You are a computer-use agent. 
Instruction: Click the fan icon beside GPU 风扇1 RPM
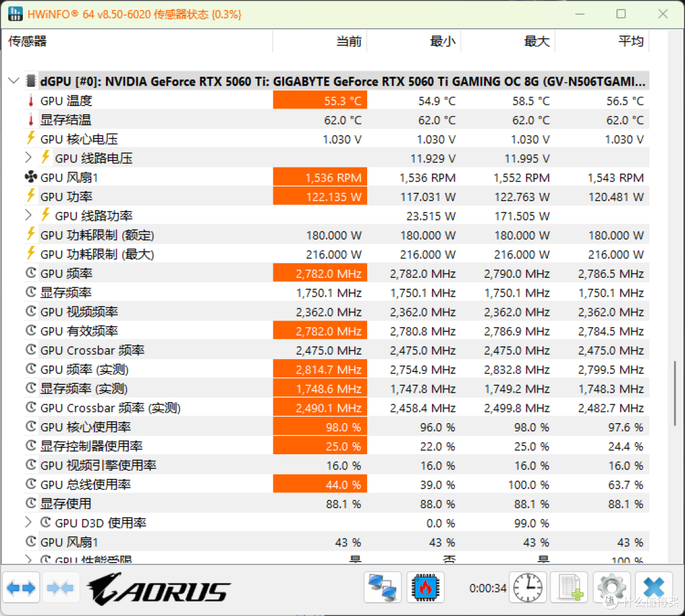coord(30,178)
